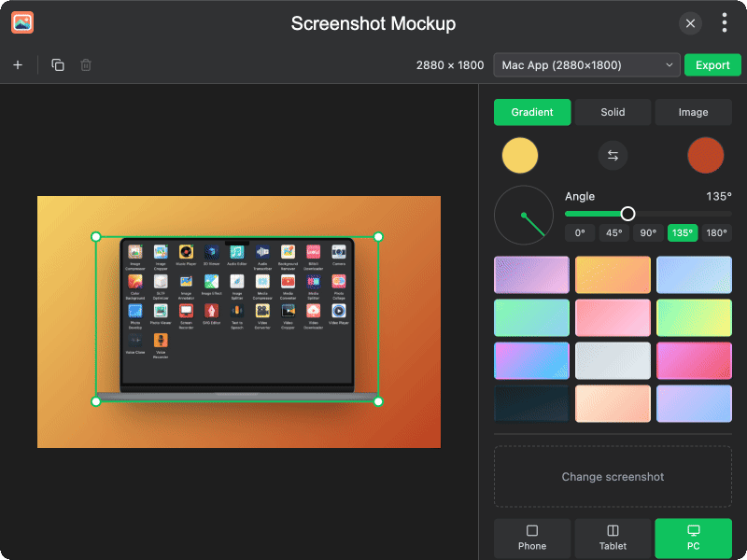Image resolution: width=747 pixels, height=560 pixels.
Task: Swap the two gradient colors
Action: point(613,155)
